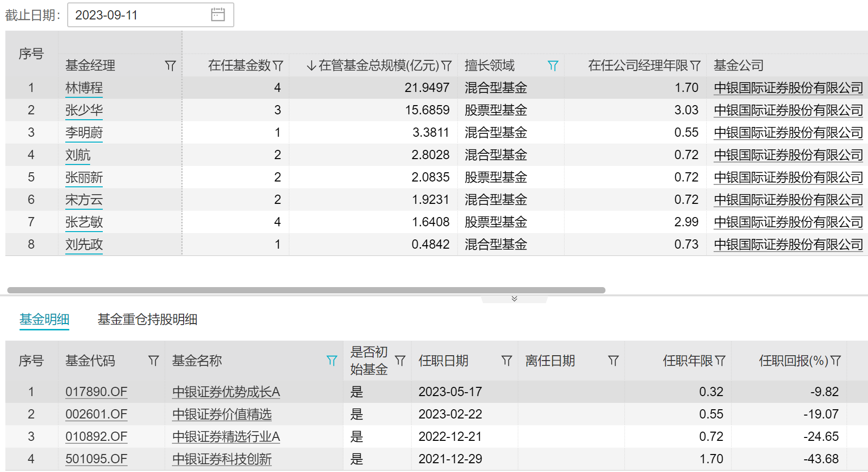Switch to 基金重仓持股明细 tab

pyautogui.click(x=147, y=320)
